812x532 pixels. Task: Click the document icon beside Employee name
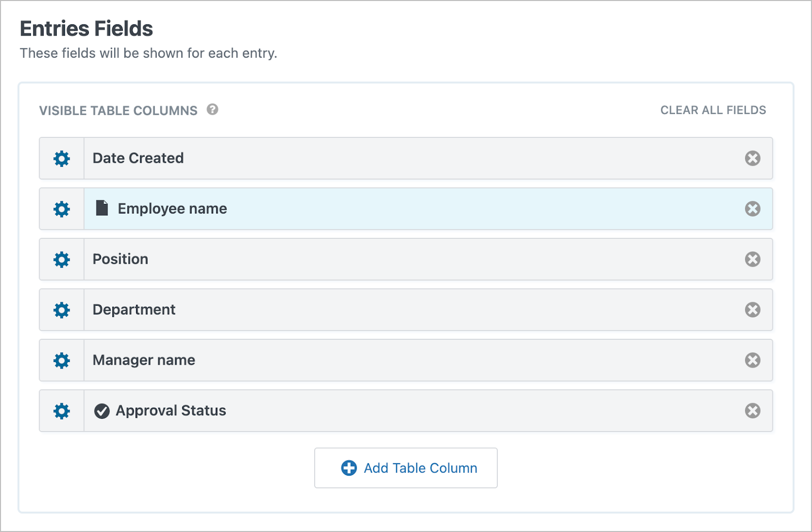pos(101,208)
